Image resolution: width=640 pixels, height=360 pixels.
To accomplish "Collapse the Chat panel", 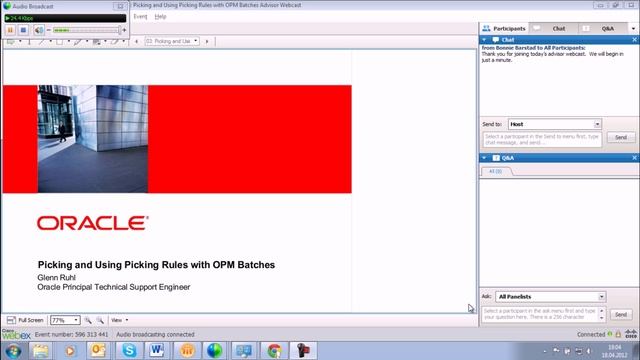I will point(484,40).
